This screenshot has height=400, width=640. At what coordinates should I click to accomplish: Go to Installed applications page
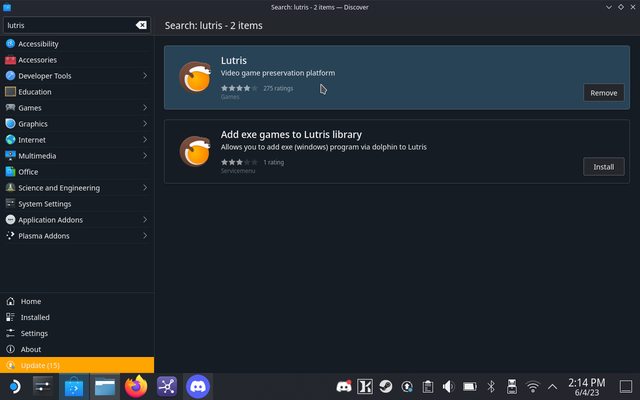[x=34, y=317]
